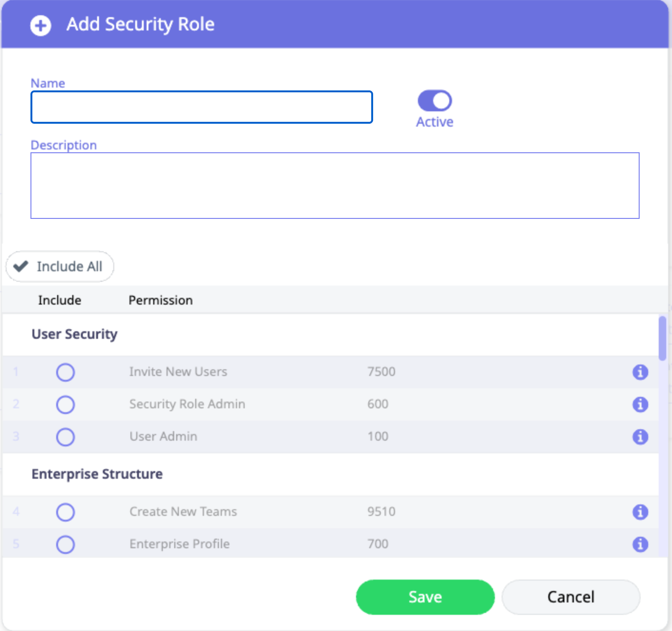Include the Invite New Users permission
This screenshot has height=631, width=672.
click(x=66, y=372)
